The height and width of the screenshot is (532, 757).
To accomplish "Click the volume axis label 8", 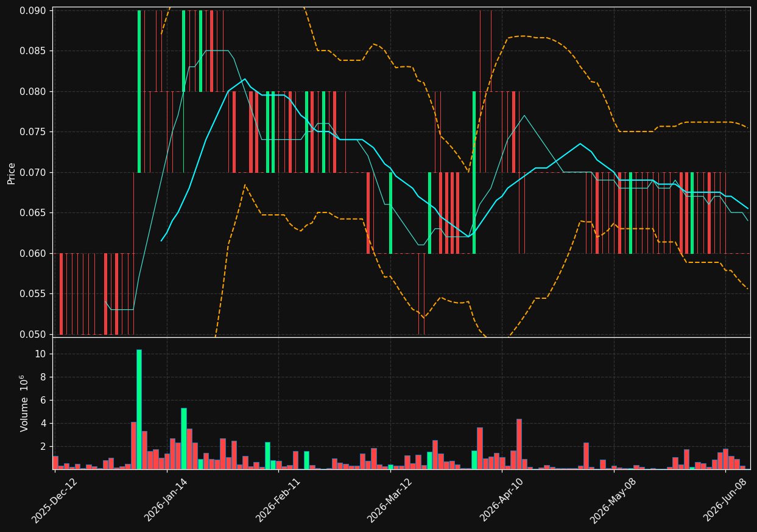I will 44,377.
